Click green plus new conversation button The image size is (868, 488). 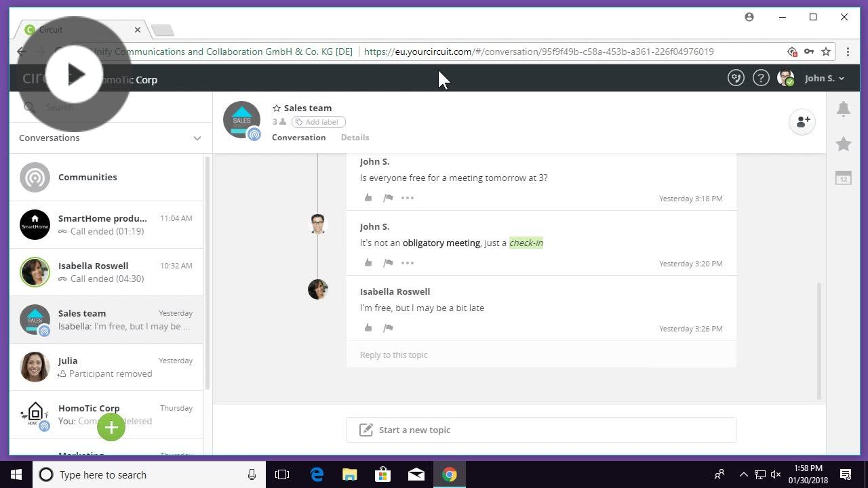click(111, 427)
